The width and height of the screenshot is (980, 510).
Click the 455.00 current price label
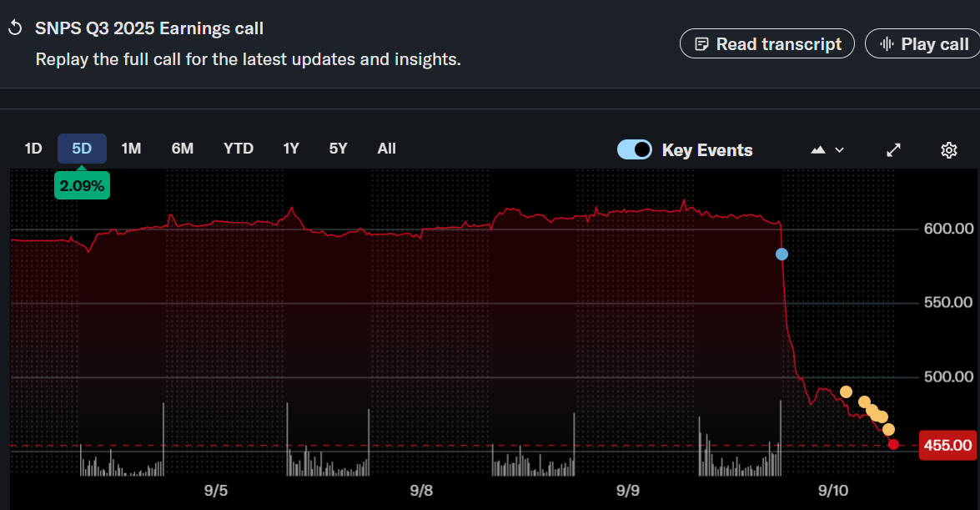tap(947, 445)
